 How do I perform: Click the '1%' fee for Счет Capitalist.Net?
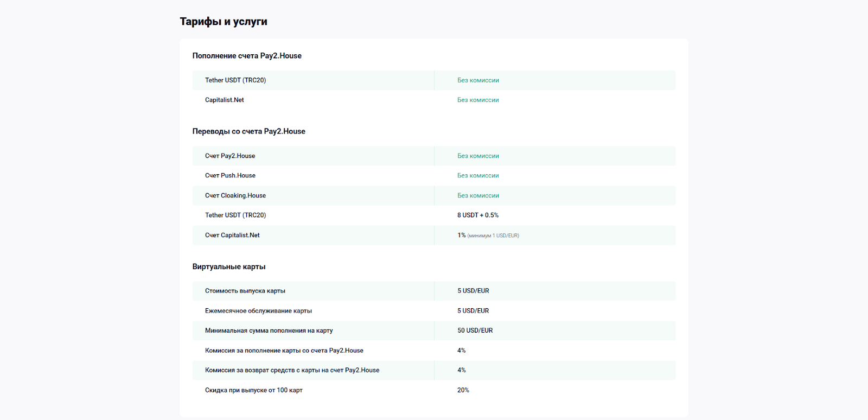click(x=462, y=235)
